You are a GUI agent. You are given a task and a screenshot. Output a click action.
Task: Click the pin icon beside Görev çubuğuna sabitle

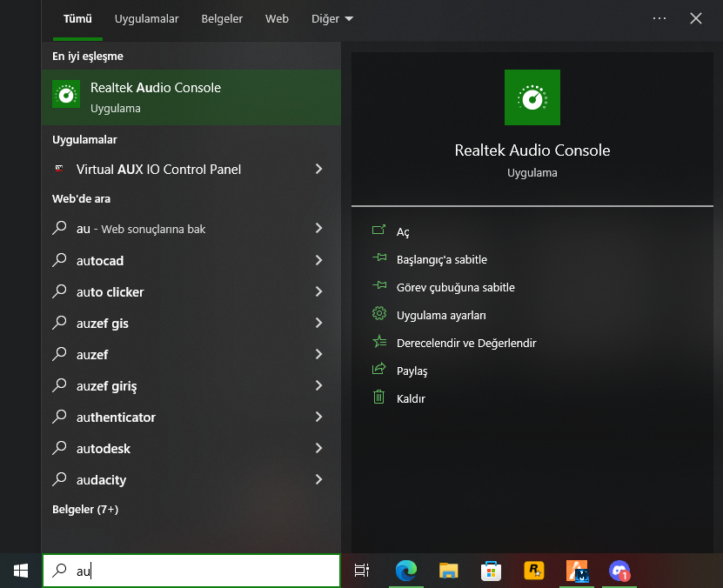click(379, 284)
